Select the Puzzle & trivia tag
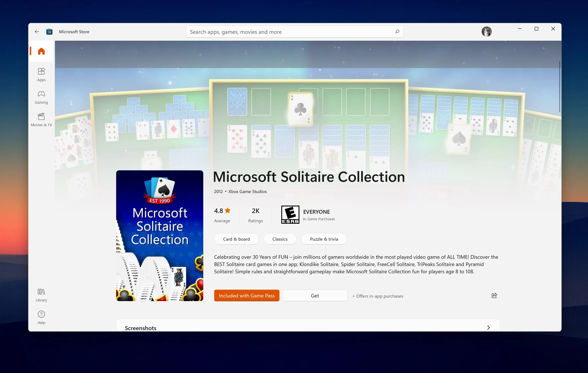The height and width of the screenshot is (373, 588). point(324,239)
